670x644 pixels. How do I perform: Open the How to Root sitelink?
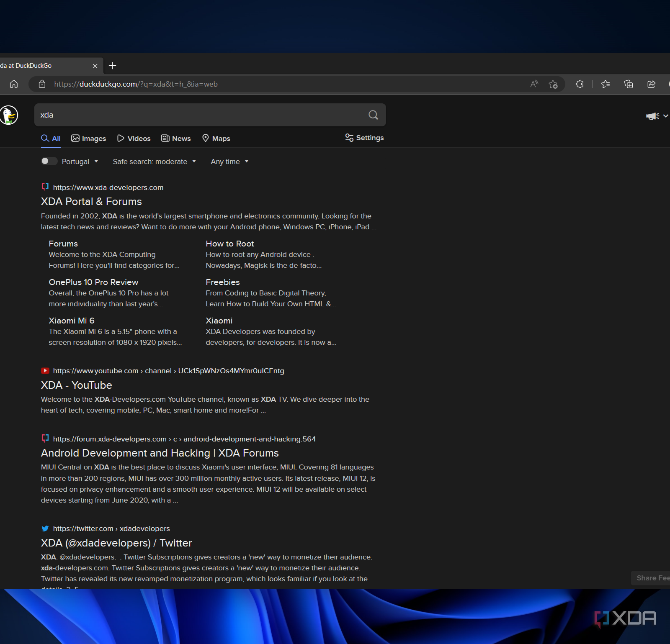[230, 244]
